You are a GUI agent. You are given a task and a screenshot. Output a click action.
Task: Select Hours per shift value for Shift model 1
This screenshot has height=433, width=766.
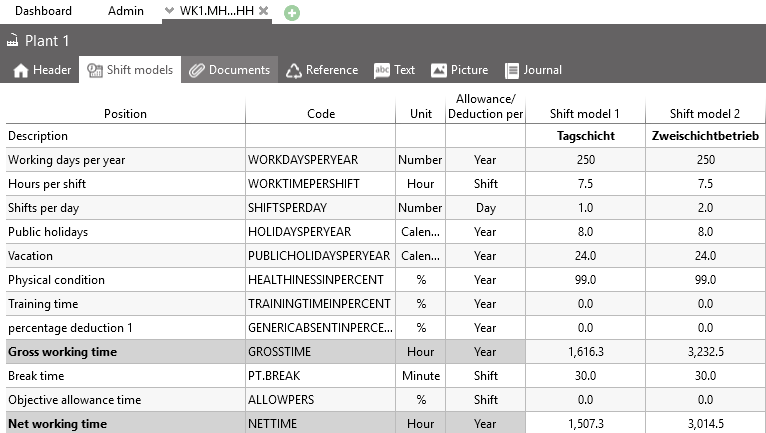tap(585, 184)
